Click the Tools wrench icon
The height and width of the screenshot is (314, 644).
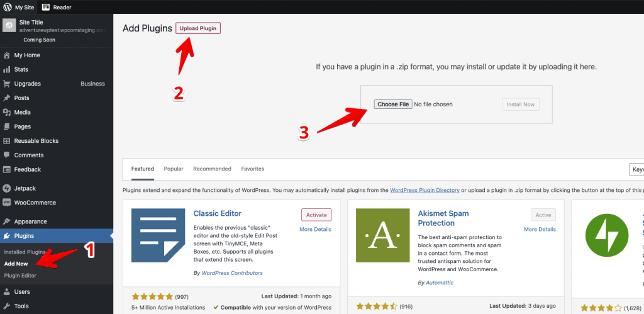pyautogui.click(x=6, y=306)
